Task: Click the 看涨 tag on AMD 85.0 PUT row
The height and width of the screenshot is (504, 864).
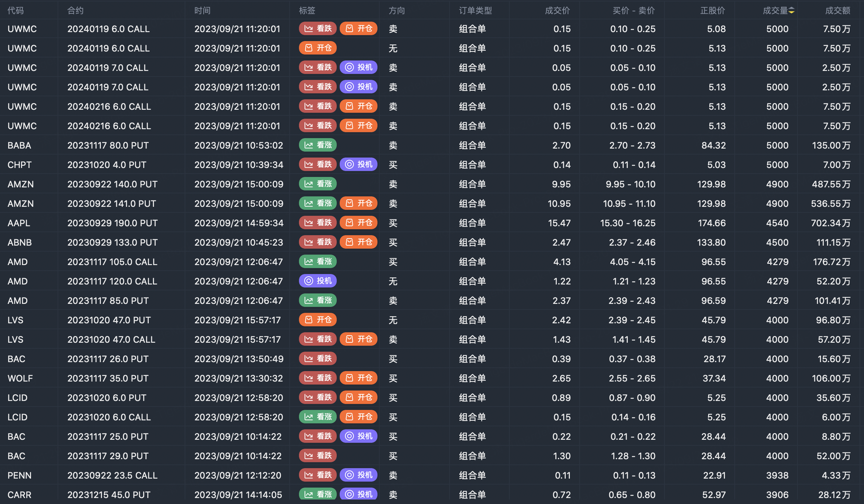Action: pos(318,301)
